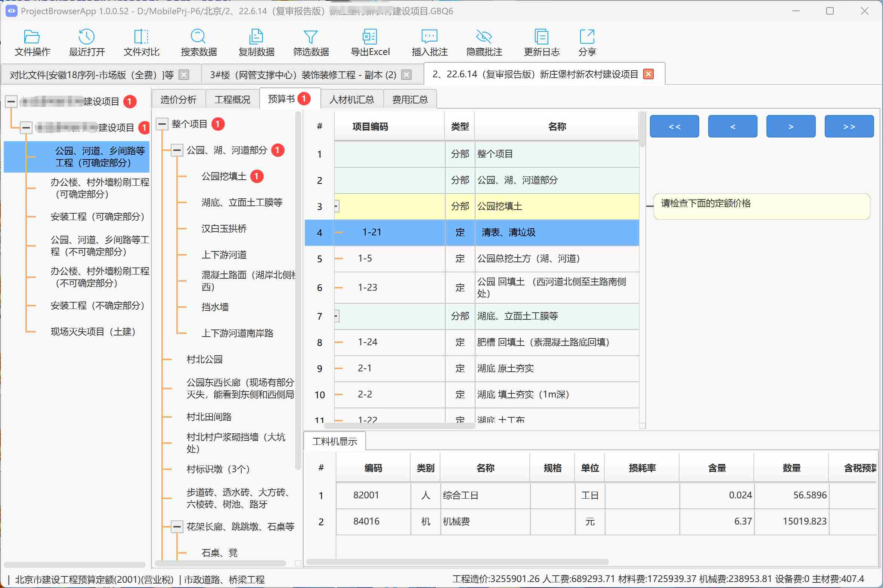883x588 pixels.
Task: Click the project tree horizontal scrollbar
Action: [x=74, y=564]
